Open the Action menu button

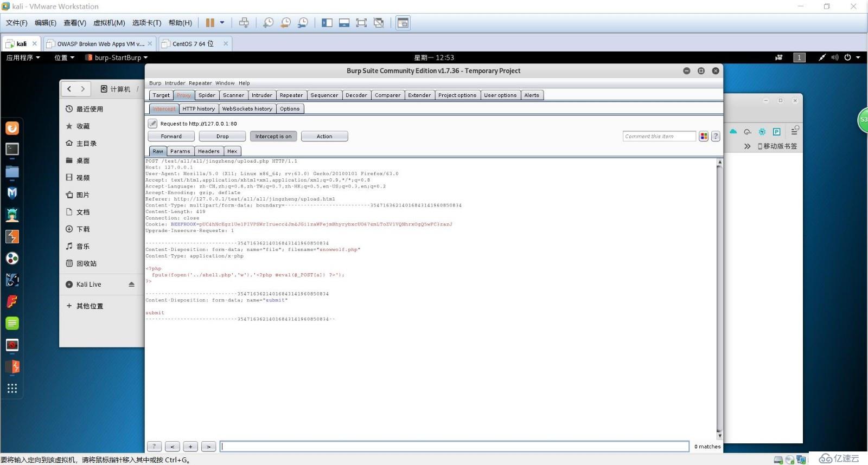324,136
